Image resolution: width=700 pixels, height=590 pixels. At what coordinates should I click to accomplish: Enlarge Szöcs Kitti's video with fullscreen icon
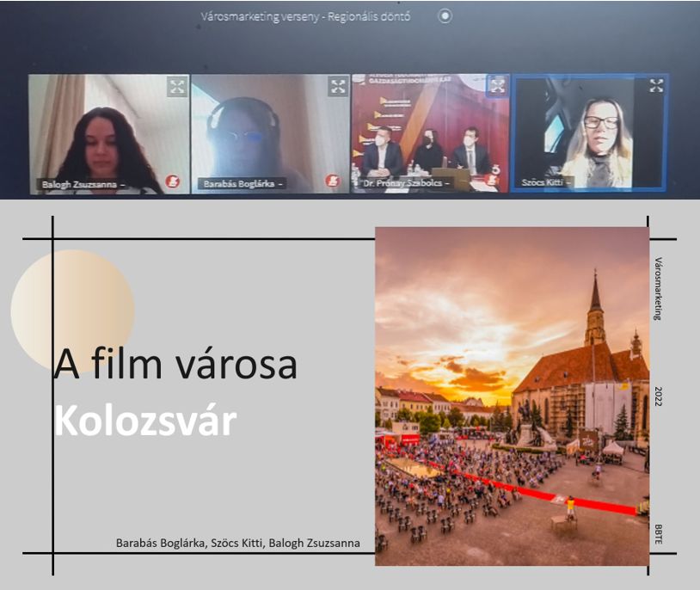coord(656,85)
